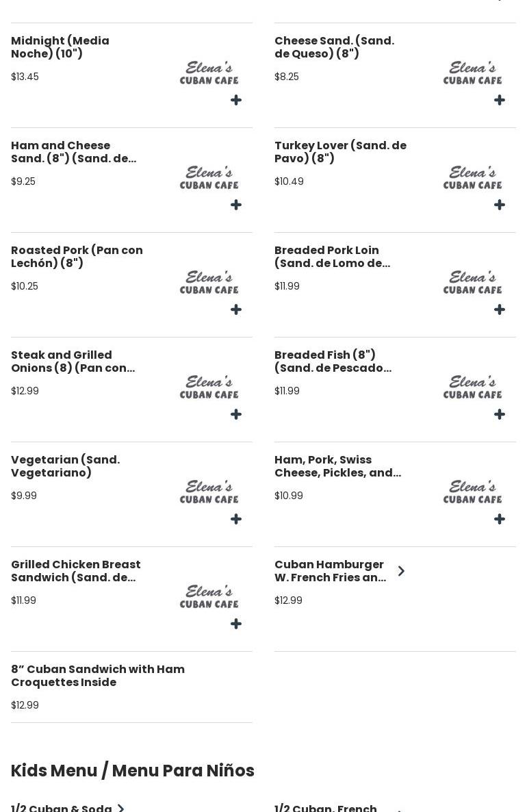
Task: Expand Cuban Hamburger W. French Fries chevron
Action: click(401, 571)
